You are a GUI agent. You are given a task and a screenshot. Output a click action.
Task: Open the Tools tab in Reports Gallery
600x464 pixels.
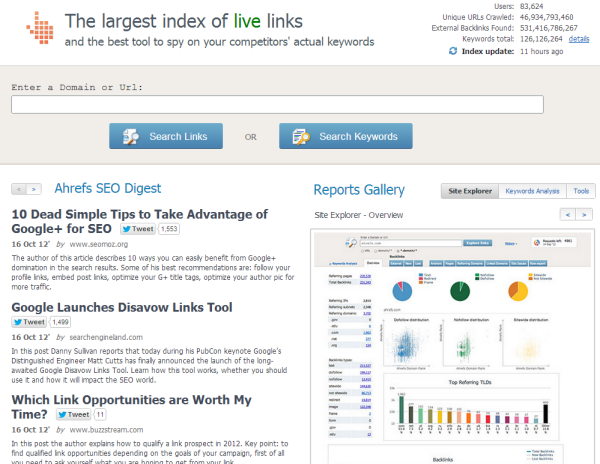pos(580,190)
